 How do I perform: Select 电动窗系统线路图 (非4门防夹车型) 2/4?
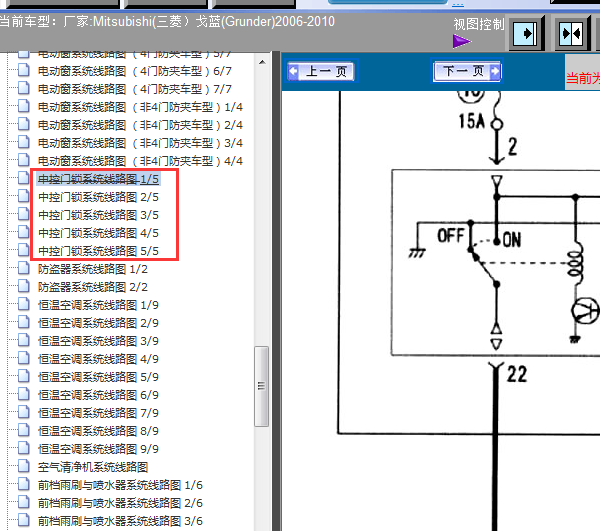click(140, 125)
